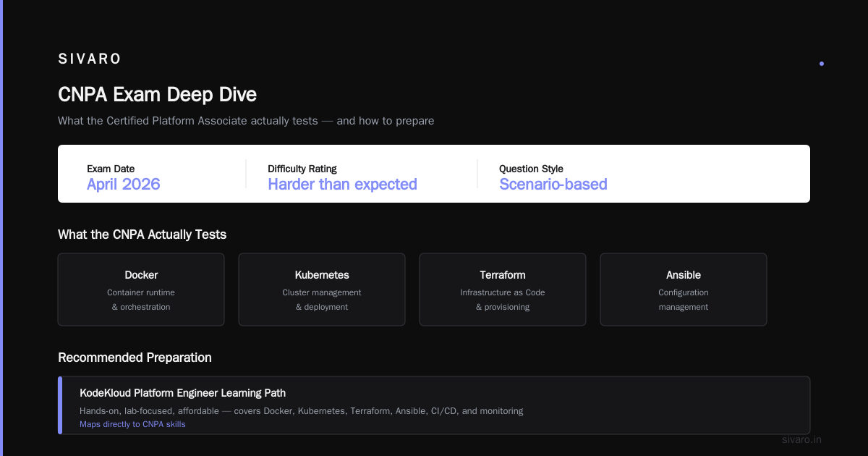
Task: Open the Ansible topic card
Action: 684,290
